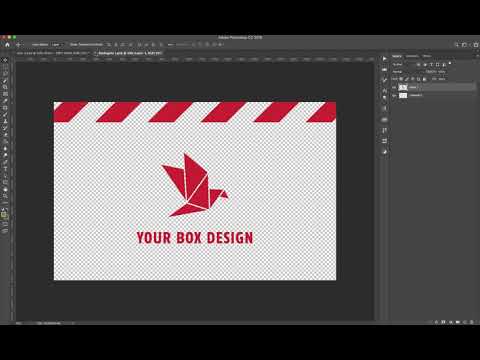Click the Share icon at top right

[476, 45]
